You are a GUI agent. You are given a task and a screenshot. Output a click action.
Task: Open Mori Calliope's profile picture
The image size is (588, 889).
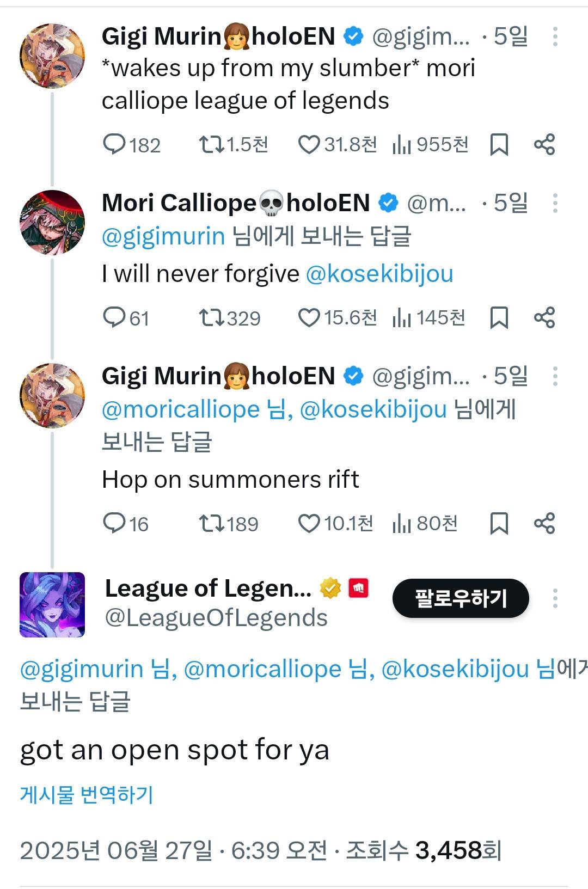coord(52,222)
